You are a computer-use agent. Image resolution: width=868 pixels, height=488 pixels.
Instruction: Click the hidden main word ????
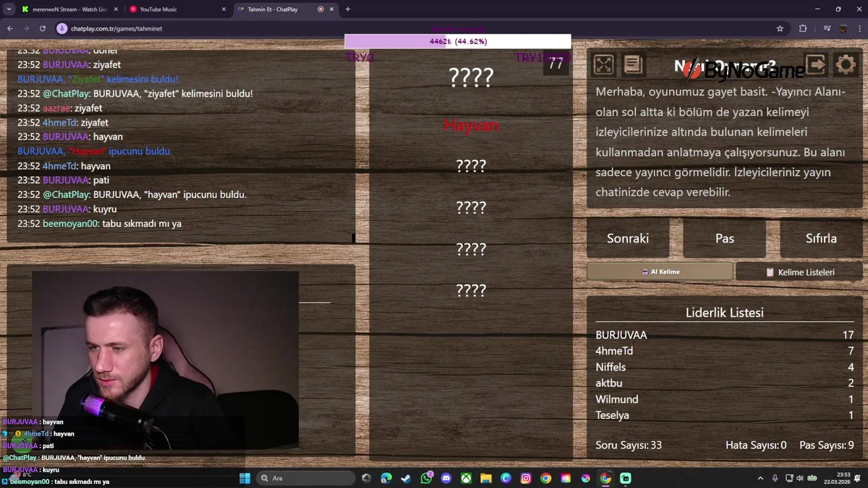pos(471,78)
